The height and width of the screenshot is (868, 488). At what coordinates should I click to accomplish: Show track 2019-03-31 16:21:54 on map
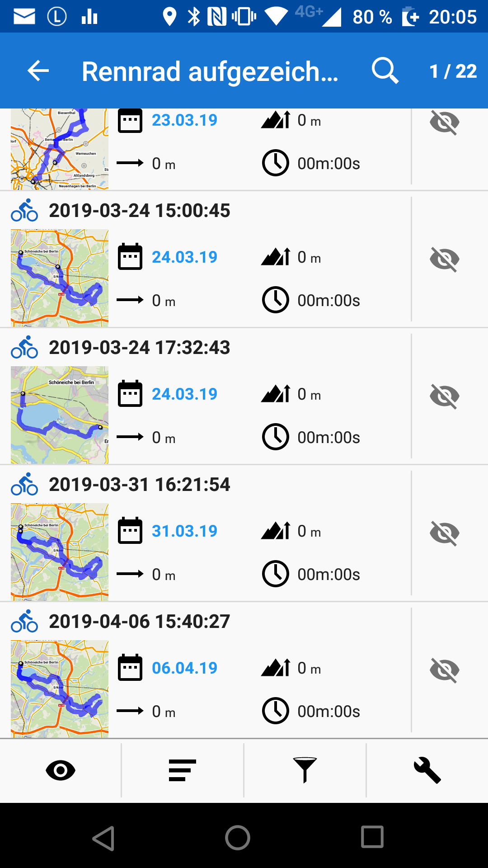click(x=445, y=533)
